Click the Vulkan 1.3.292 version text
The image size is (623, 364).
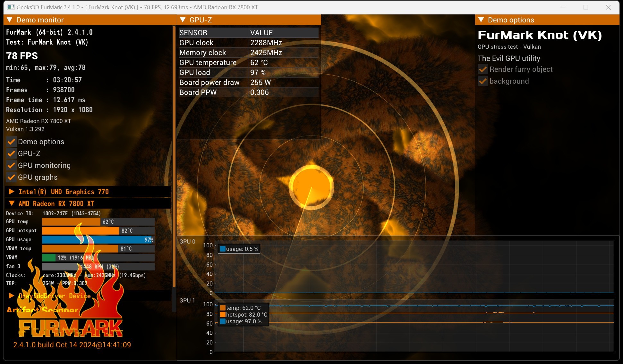pyautogui.click(x=25, y=129)
